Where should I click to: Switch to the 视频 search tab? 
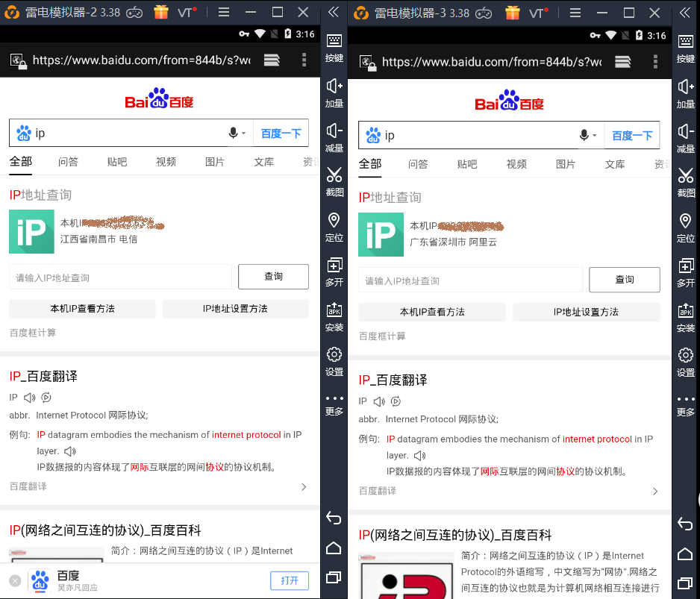(166, 163)
